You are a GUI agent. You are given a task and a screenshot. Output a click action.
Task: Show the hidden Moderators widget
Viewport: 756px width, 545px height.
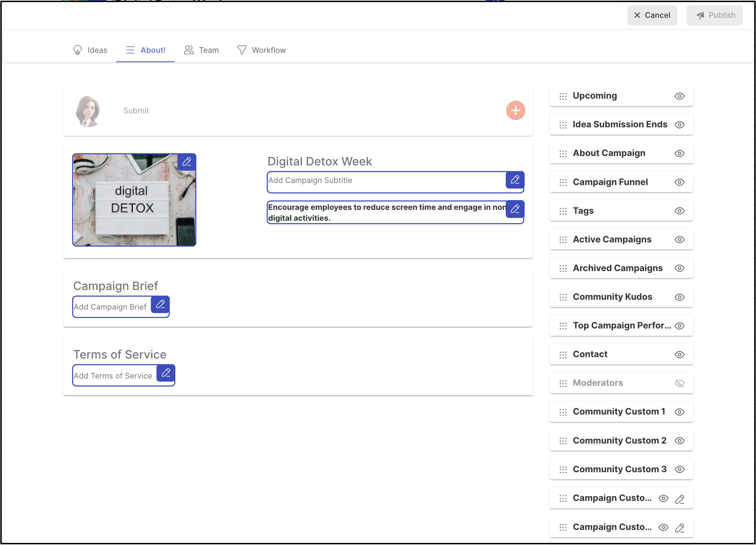(x=679, y=383)
